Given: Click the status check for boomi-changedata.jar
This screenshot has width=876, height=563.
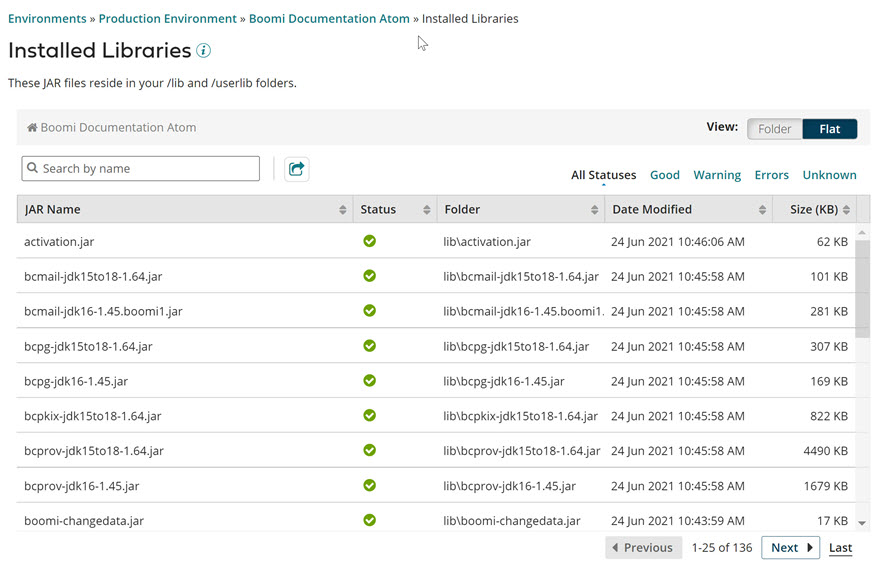Looking at the screenshot, I should [369, 520].
